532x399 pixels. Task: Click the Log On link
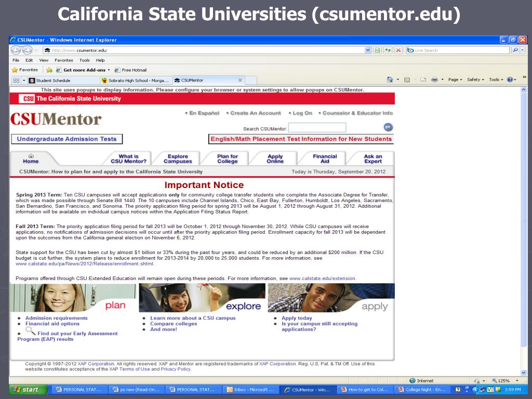(x=302, y=113)
